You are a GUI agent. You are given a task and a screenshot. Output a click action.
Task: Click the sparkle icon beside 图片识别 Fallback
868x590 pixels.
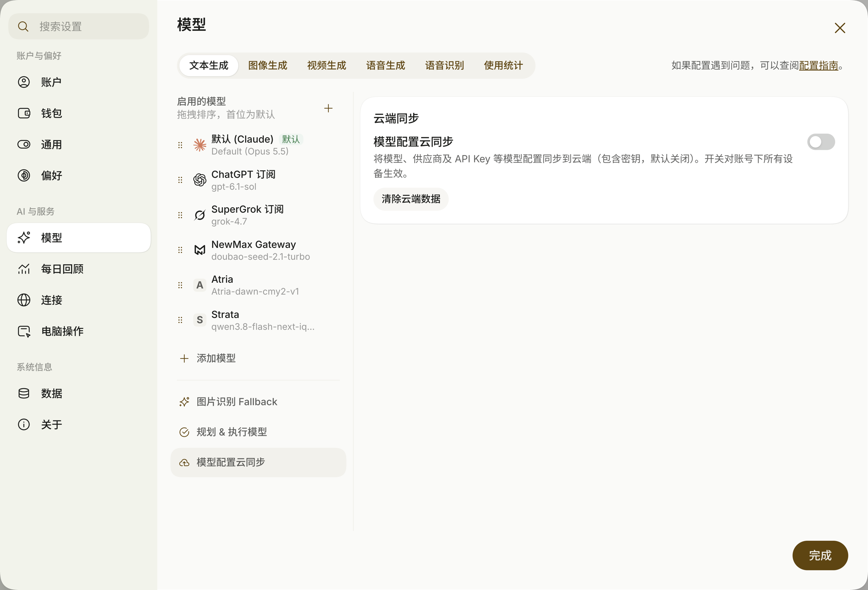click(184, 402)
